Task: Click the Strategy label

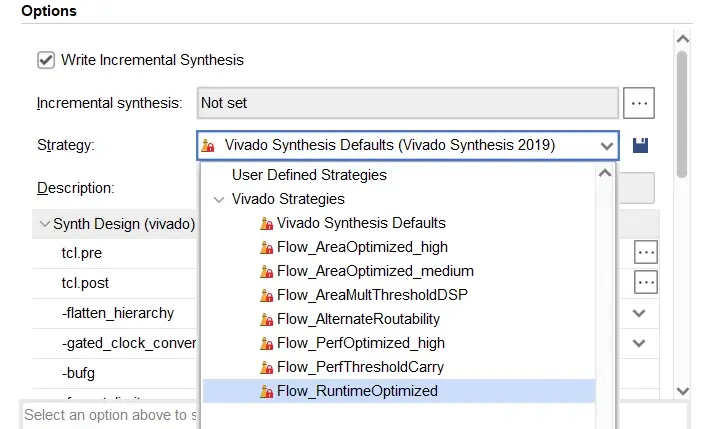Action: click(x=66, y=146)
